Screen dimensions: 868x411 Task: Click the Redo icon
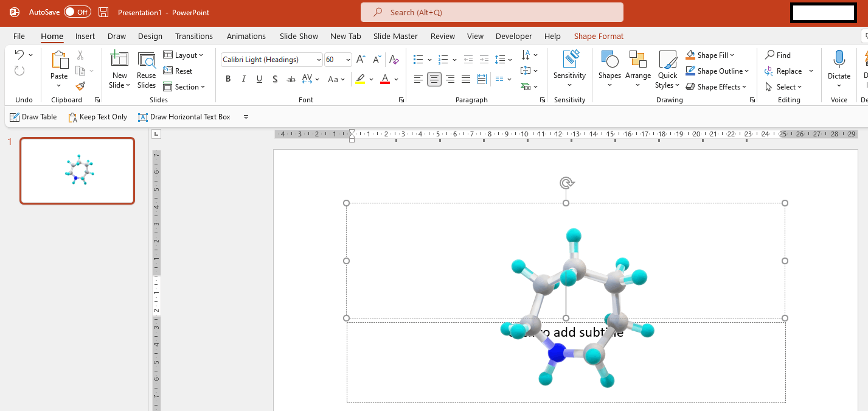coord(19,71)
